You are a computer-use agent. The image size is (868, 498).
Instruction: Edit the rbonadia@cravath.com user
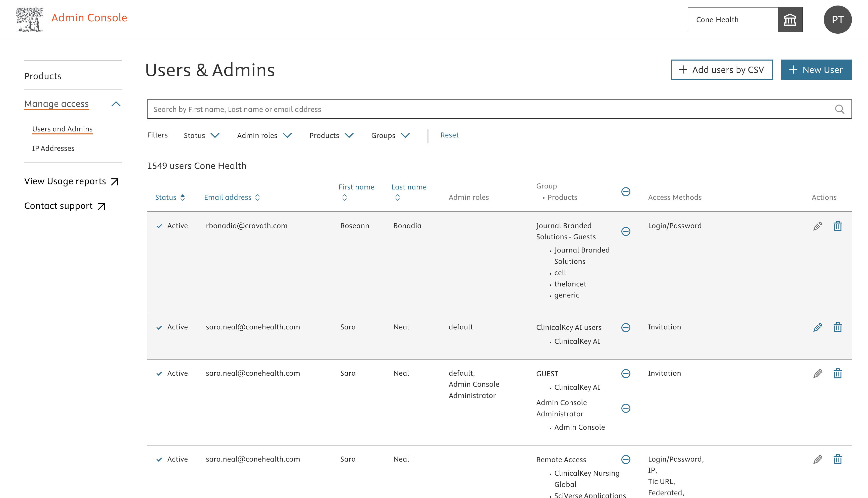pyautogui.click(x=818, y=226)
